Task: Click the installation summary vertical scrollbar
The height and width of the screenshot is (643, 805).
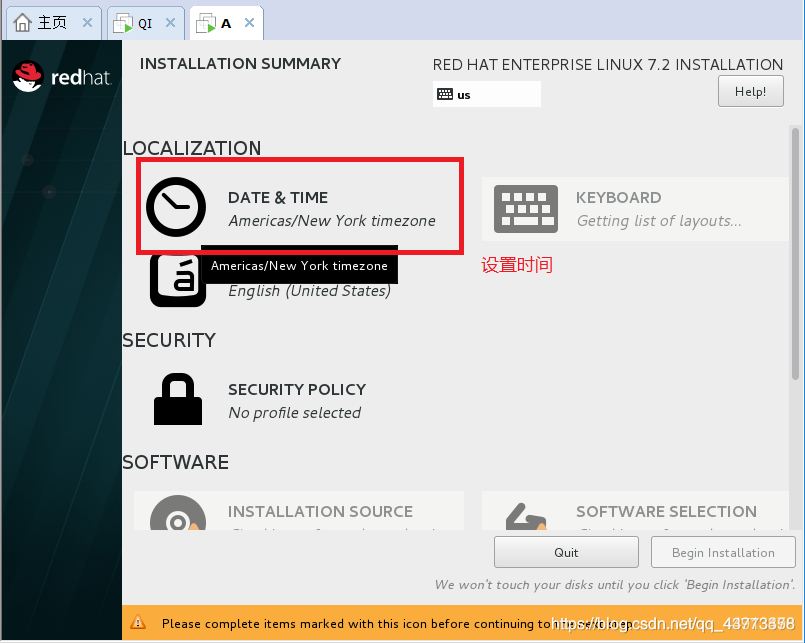Action: 795,254
